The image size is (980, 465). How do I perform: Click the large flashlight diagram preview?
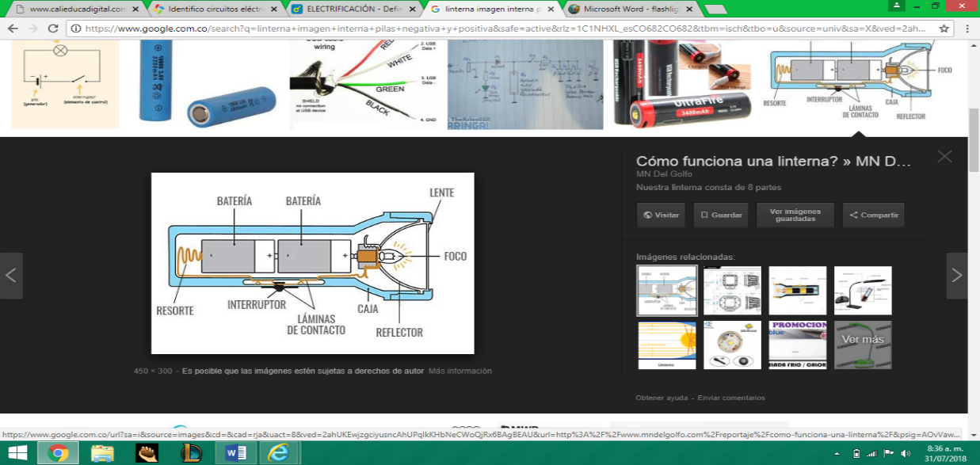click(x=312, y=263)
